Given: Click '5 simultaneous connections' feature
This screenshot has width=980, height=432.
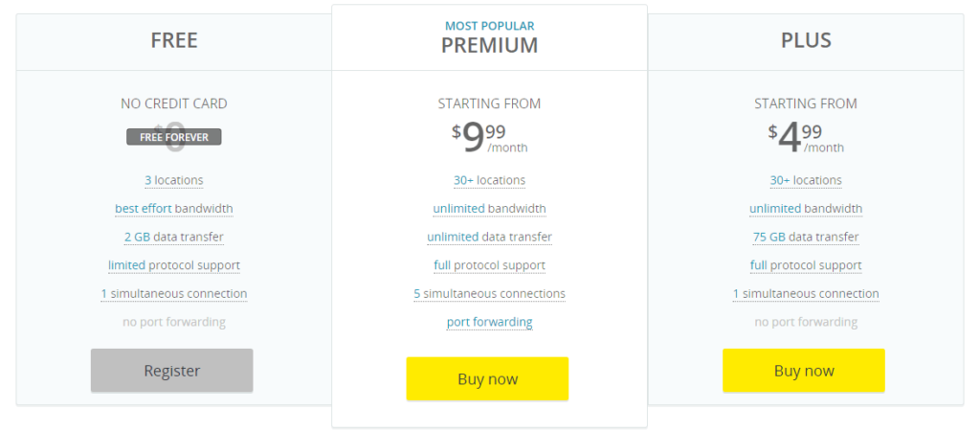Looking at the screenshot, I should 489,294.
